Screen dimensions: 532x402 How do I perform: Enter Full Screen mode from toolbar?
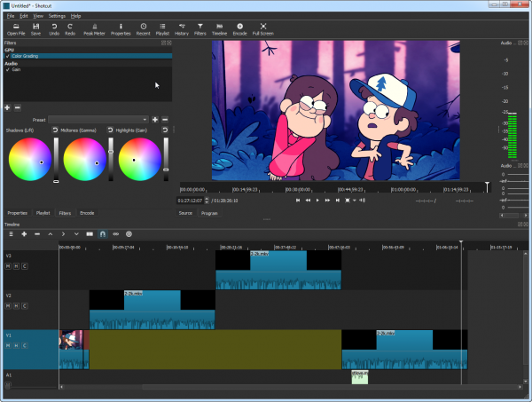(263, 29)
